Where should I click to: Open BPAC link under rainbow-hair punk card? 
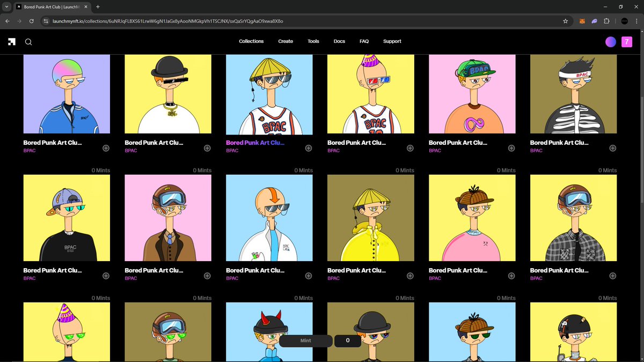(30, 151)
